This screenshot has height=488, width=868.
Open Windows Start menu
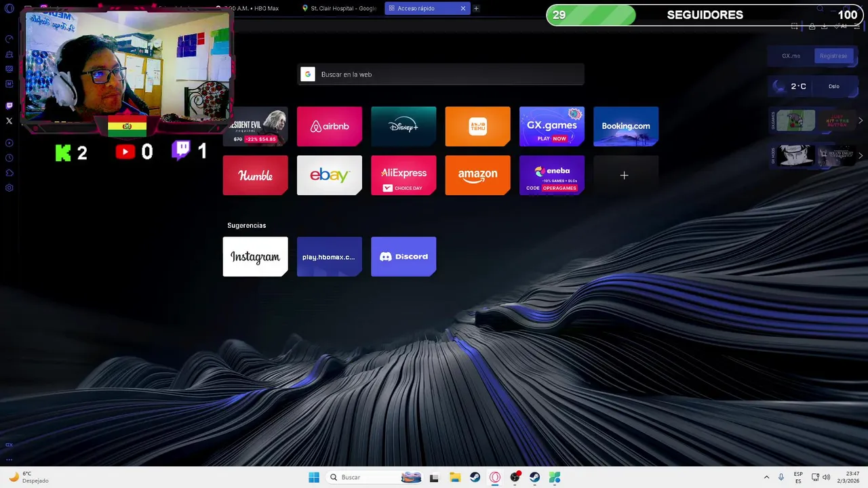[x=314, y=477]
